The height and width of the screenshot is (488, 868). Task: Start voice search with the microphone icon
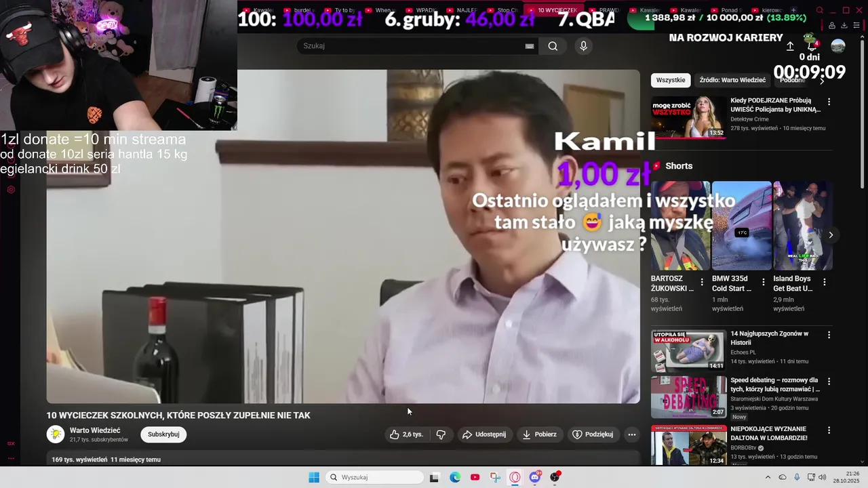click(x=583, y=46)
